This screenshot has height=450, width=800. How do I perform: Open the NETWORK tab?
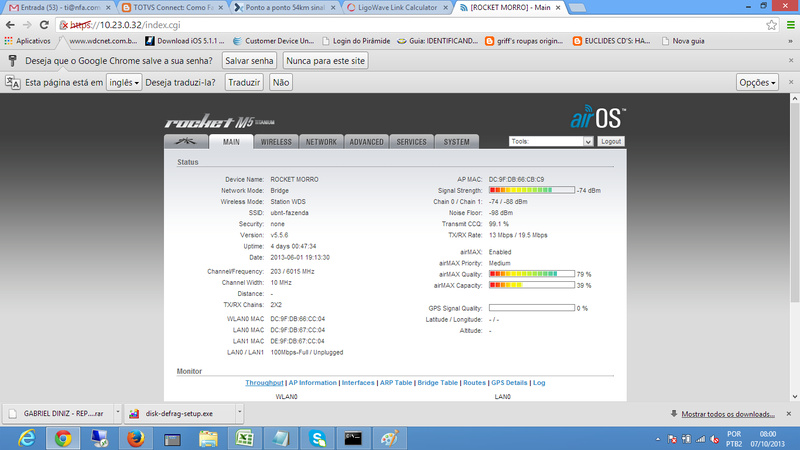coord(321,142)
